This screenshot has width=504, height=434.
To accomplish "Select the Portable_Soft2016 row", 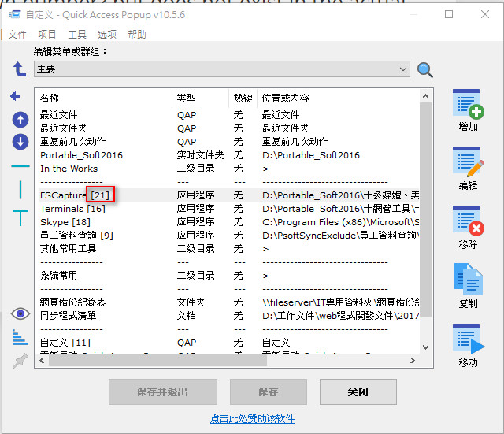I will pos(229,155).
